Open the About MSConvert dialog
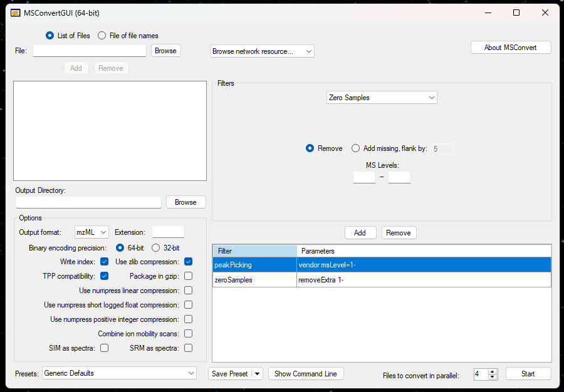The width and height of the screenshot is (564, 392). click(x=510, y=48)
